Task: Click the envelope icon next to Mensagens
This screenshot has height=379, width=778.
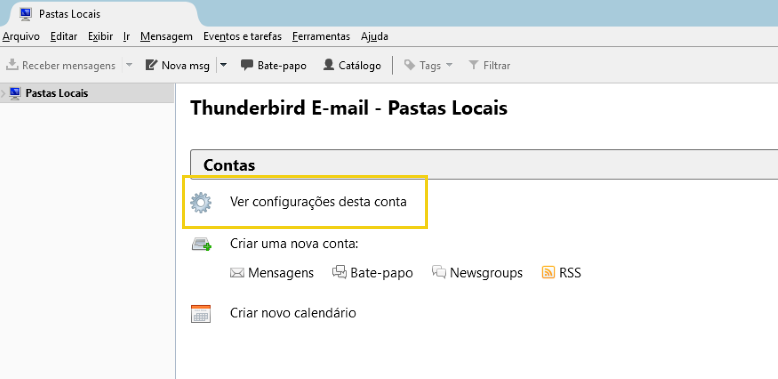Action: pos(237,273)
